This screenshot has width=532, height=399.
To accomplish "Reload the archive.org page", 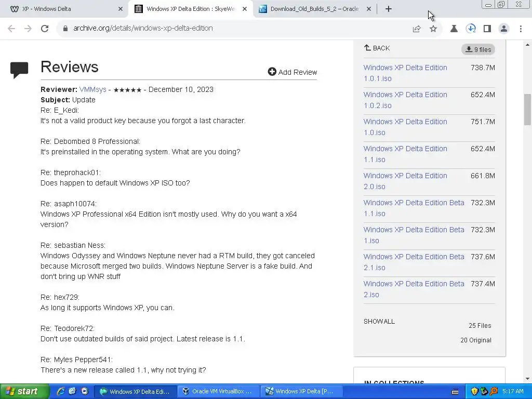I will point(45,29).
